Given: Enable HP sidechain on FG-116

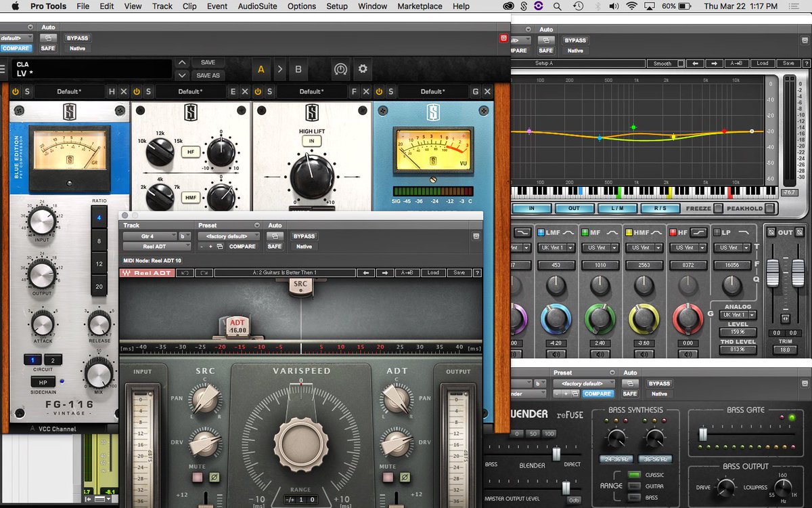Looking at the screenshot, I should [42, 381].
